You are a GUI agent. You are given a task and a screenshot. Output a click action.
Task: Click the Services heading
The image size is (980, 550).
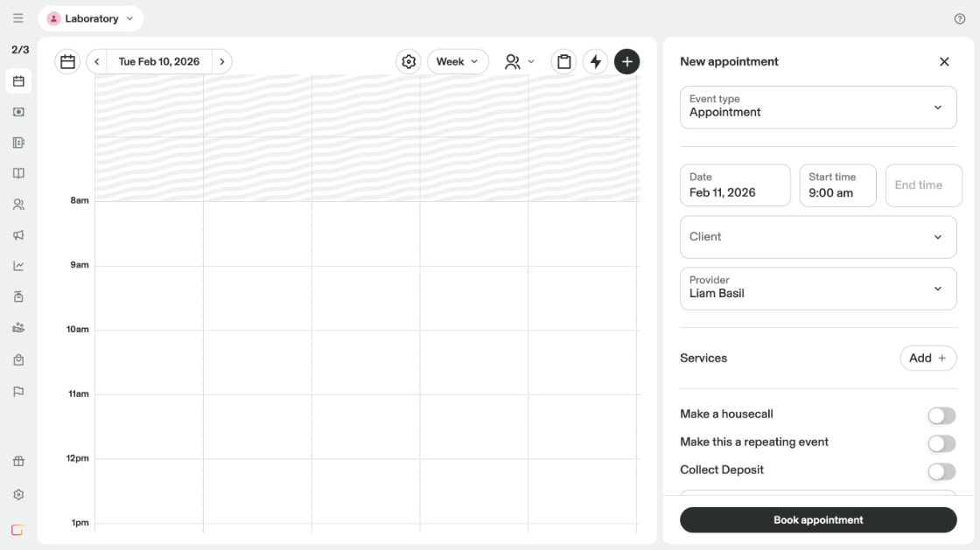(x=703, y=359)
